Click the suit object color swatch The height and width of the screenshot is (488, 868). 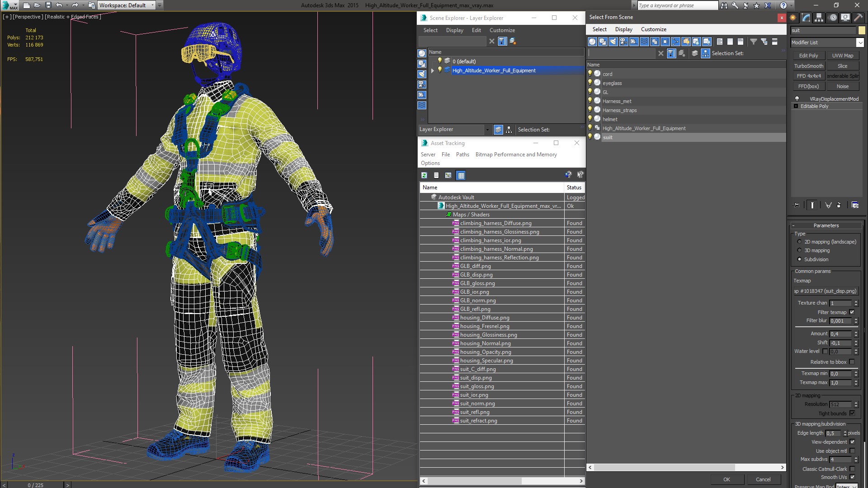click(862, 30)
